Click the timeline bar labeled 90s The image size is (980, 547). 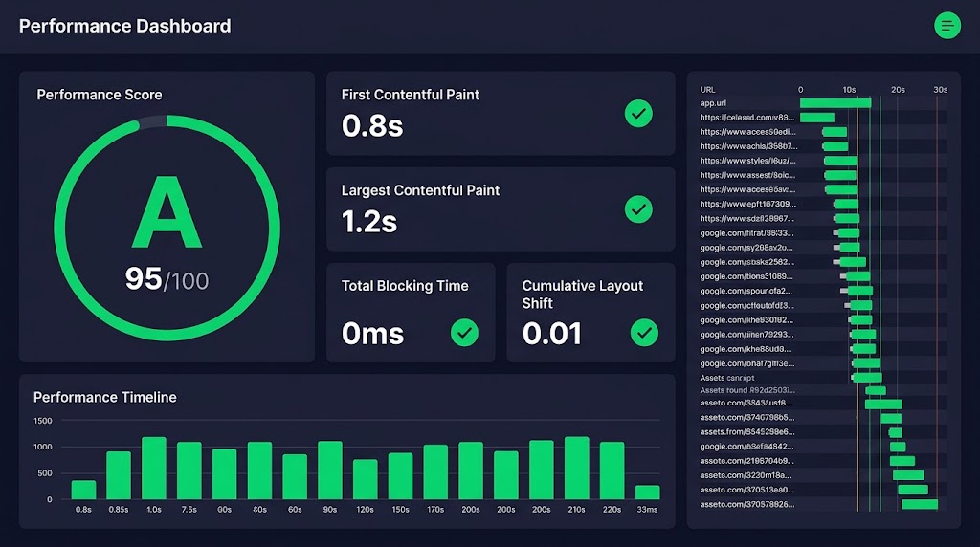tap(330, 470)
